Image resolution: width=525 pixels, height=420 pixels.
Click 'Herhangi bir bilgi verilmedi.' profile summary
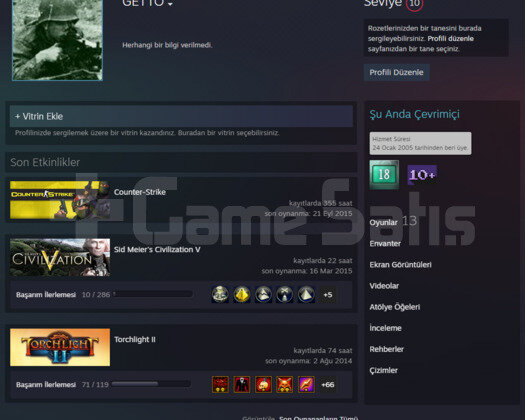pyautogui.click(x=167, y=45)
